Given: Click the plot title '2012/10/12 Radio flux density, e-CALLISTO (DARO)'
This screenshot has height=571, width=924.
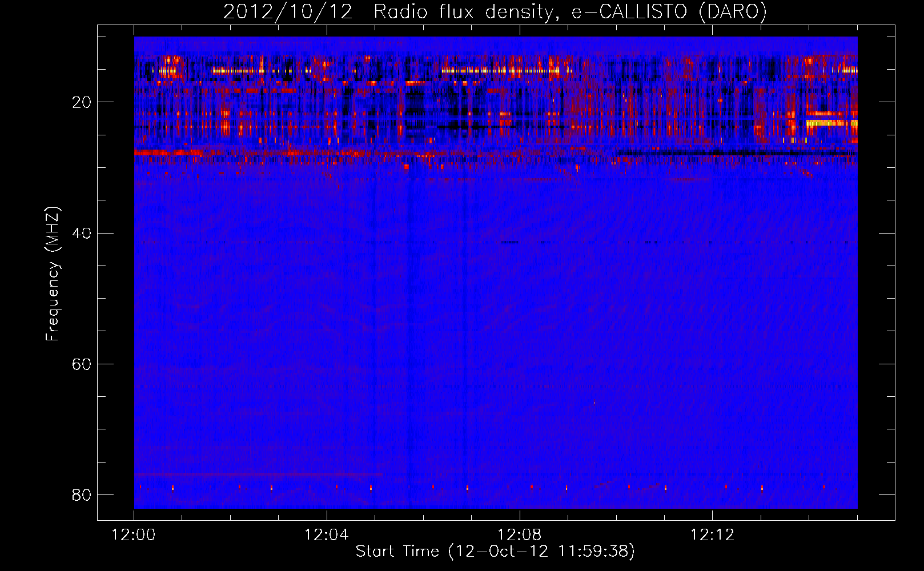Looking at the screenshot, I should tap(495, 11).
